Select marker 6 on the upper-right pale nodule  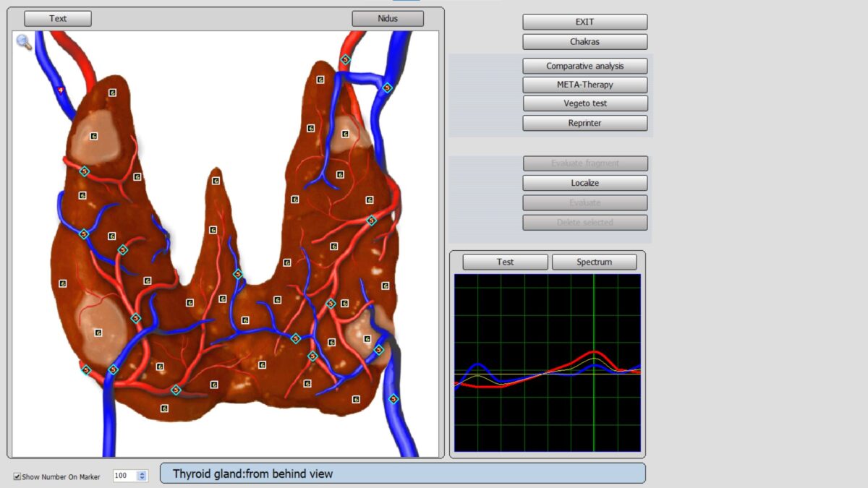(345, 134)
